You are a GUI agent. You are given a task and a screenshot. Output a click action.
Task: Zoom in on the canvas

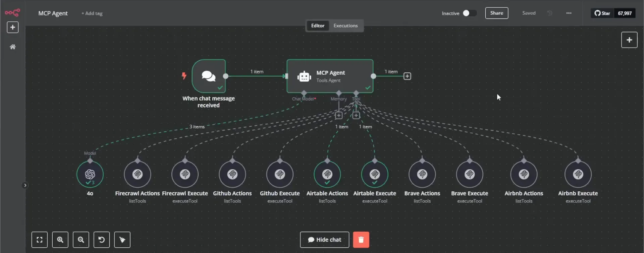[60, 240]
